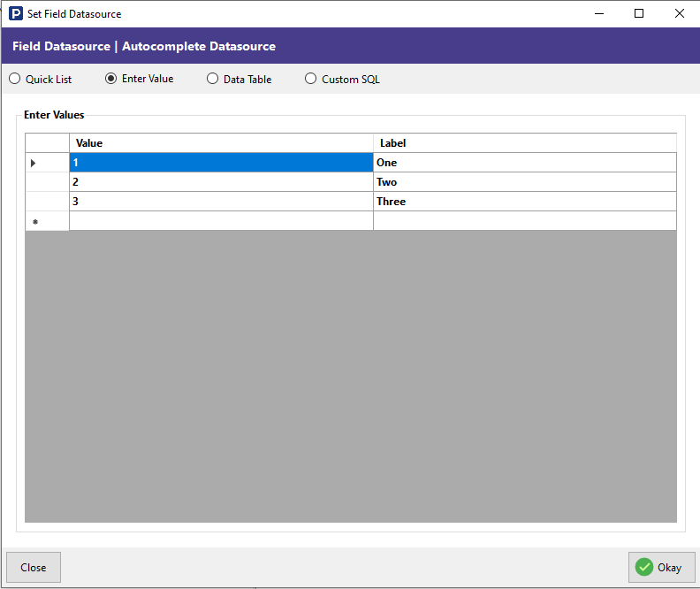
Task: Click the Label cell reading Two
Action: coord(525,182)
